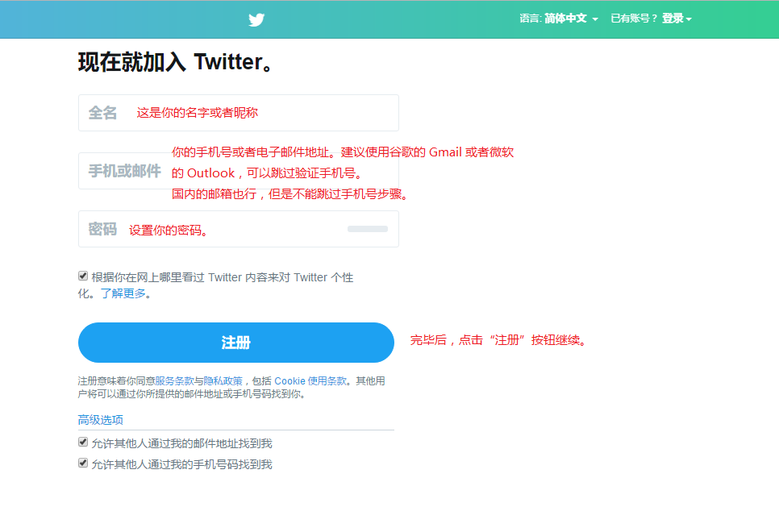The image size is (779, 532).
Task: Toggle the Twitter personalization checkbox
Action: pos(83,276)
